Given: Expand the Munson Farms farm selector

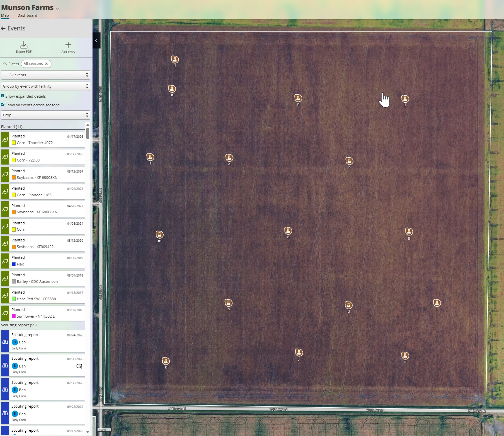Looking at the screenshot, I should 57,8.
